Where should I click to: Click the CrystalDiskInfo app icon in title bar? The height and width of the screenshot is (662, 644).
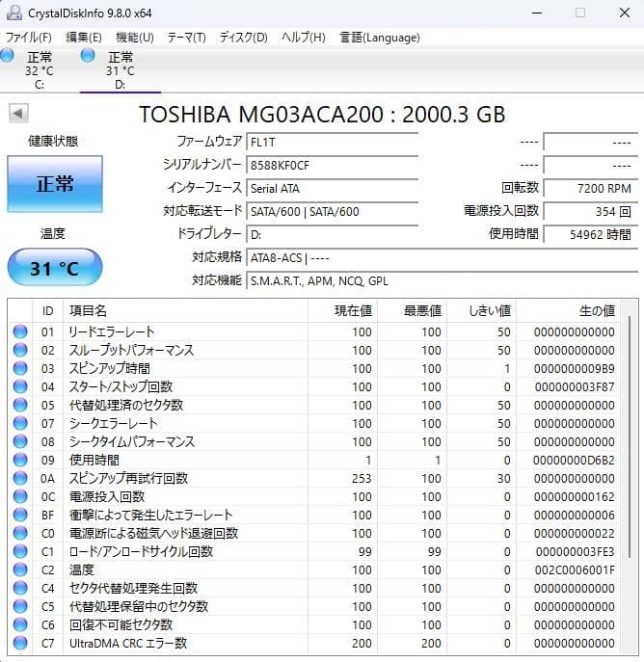13,13
